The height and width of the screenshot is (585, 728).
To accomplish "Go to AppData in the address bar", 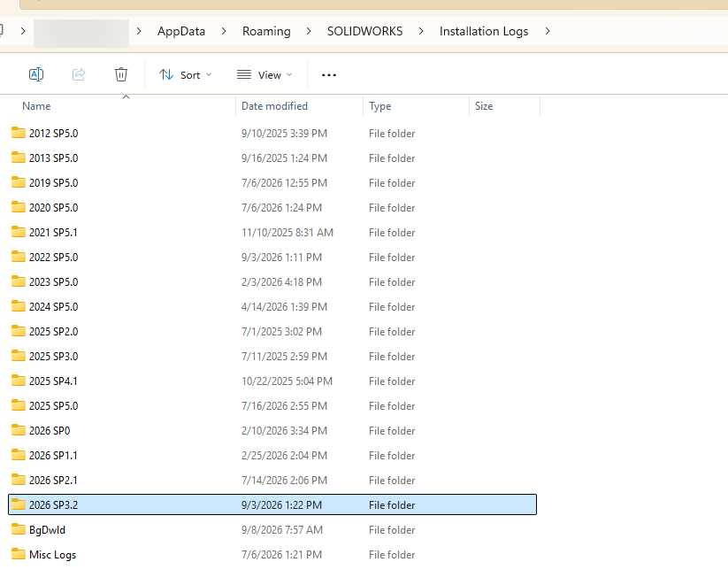I will (181, 31).
